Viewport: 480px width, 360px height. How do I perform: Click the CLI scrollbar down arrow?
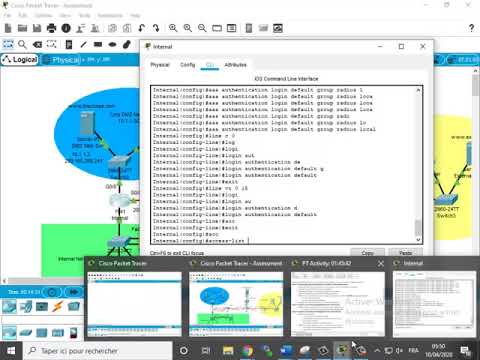pos(418,239)
